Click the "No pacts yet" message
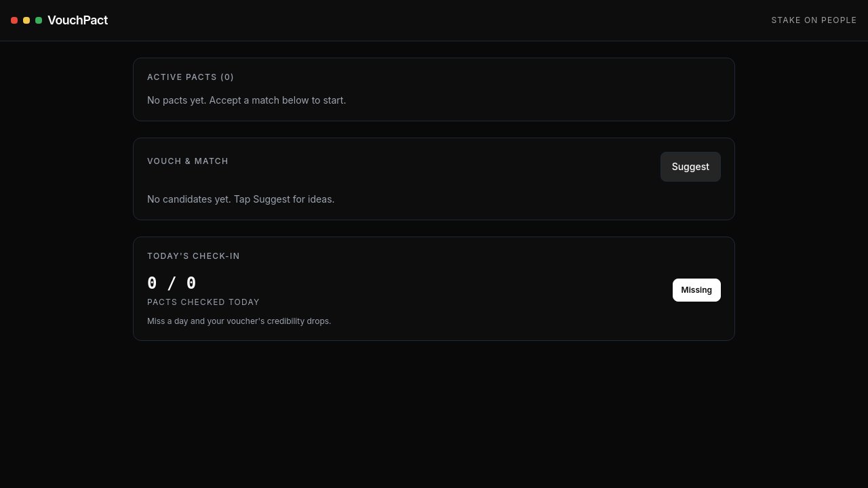This screenshot has width=868, height=488. tap(246, 100)
